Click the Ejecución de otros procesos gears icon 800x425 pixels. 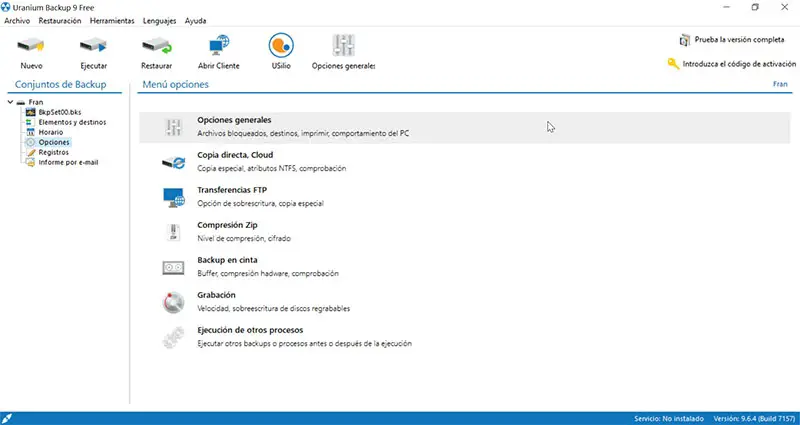pyautogui.click(x=173, y=337)
